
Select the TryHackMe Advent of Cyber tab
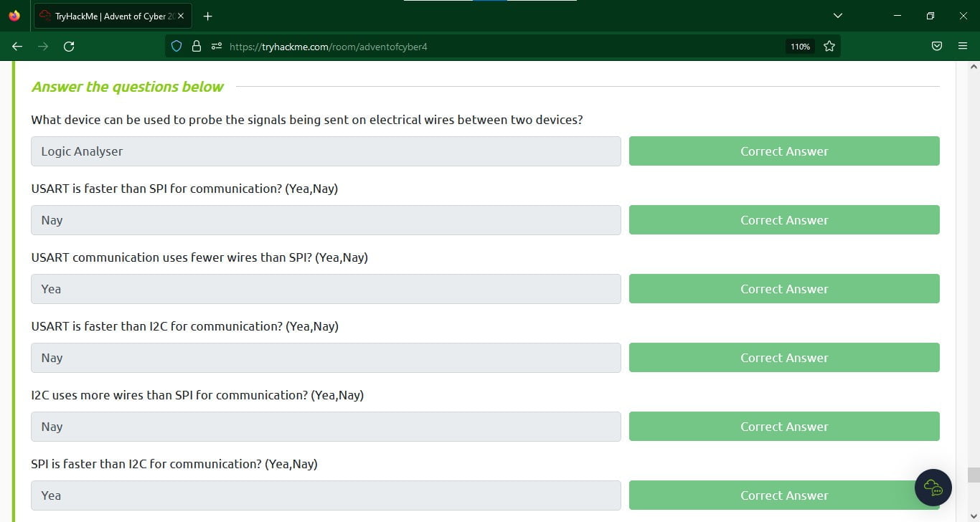pyautogui.click(x=113, y=16)
